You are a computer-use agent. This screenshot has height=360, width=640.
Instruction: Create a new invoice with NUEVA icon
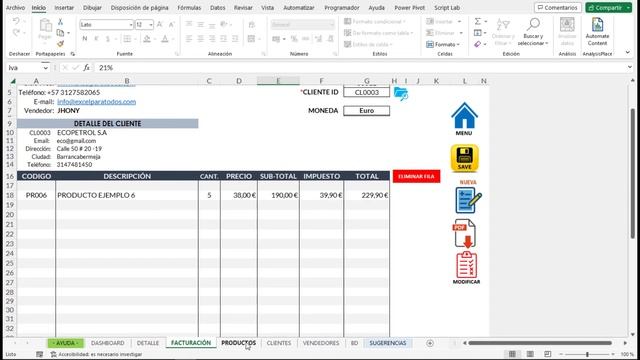468,200
